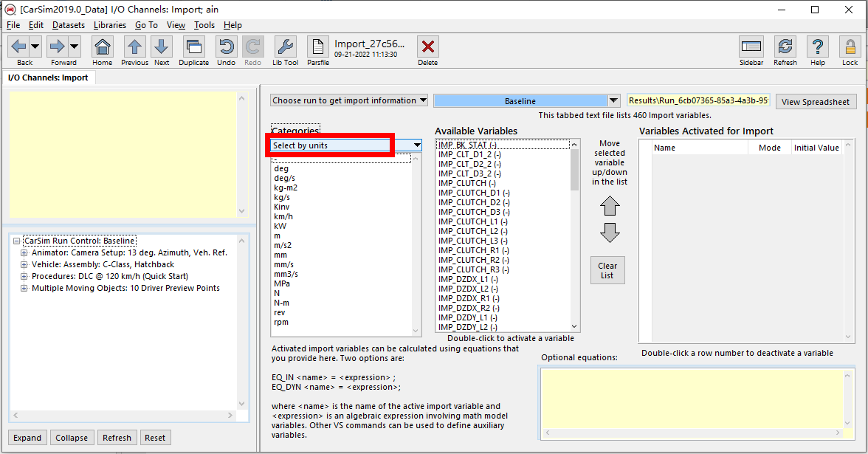Open the Edit menu
Viewport: 868px width, 454px height.
36,25
